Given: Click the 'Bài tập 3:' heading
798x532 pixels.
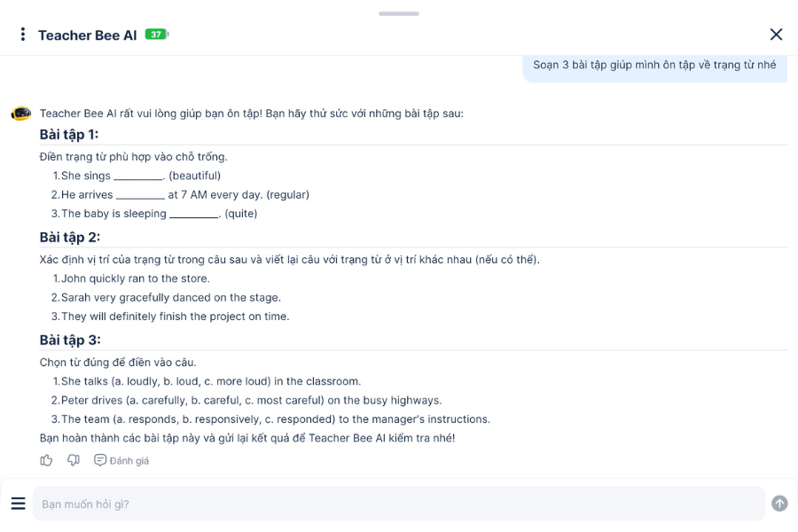Looking at the screenshot, I should click(x=70, y=340).
